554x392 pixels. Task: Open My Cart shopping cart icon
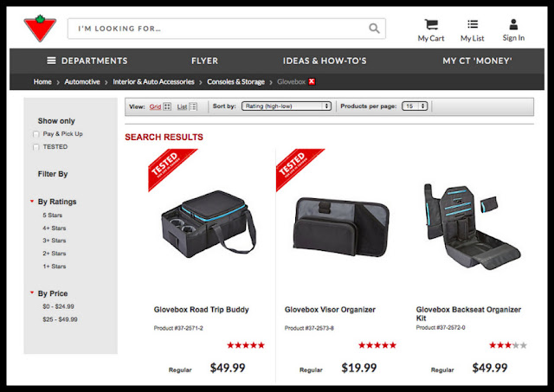[431, 25]
